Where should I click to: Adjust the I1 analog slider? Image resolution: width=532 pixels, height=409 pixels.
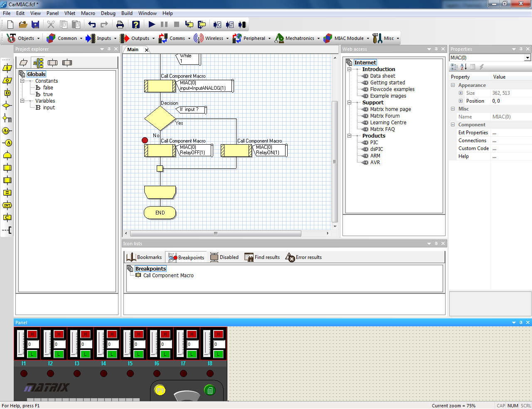[21, 344]
